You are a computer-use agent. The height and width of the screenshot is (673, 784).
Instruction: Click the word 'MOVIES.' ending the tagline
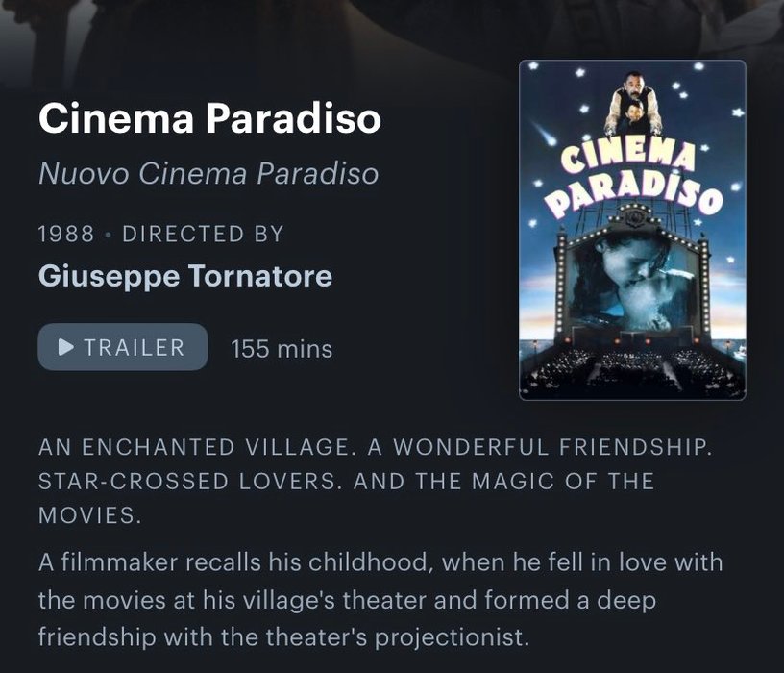90,515
